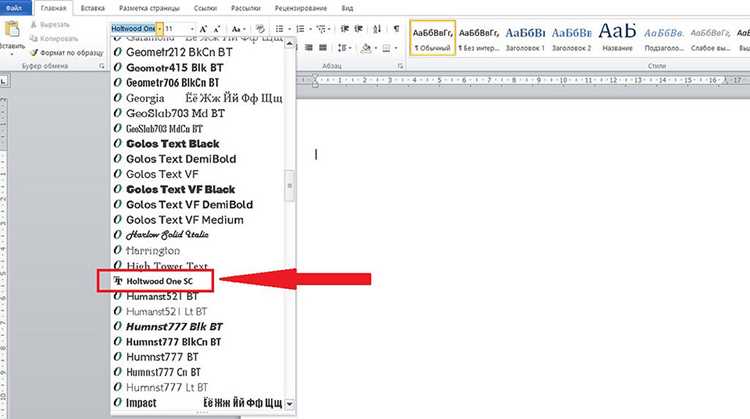Screen dimensions: 750x419
Task: Open the Clipboard (Буфер обмена) dialog launcher
Action: [x=102, y=66]
